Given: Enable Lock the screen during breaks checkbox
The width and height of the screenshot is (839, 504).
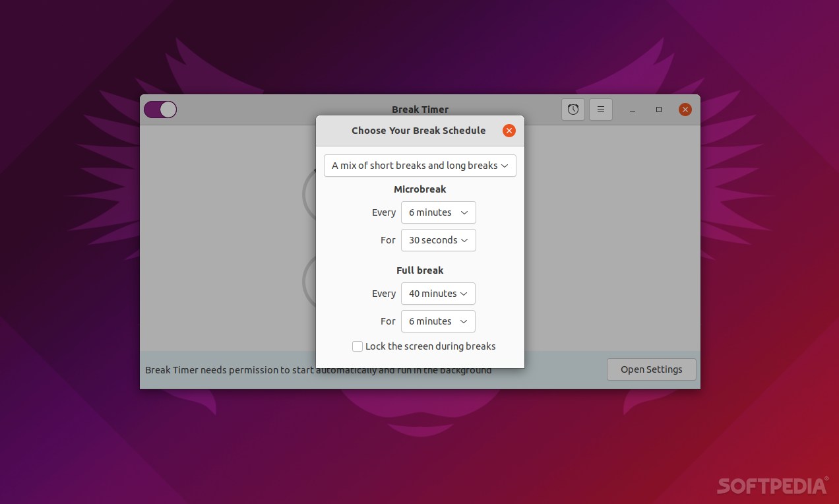Looking at the screenshot, I should [x=357, y=346].
